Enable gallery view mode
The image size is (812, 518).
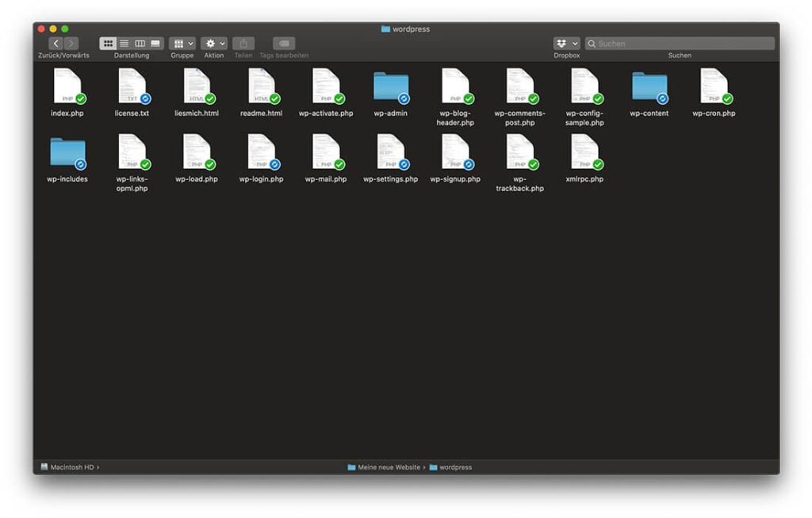click(x=155, y=43)
